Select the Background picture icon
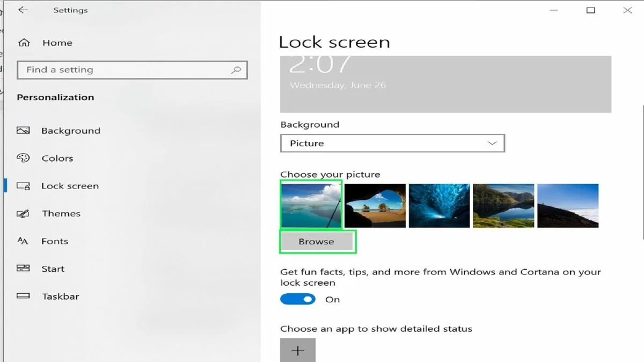 point(23,131)
